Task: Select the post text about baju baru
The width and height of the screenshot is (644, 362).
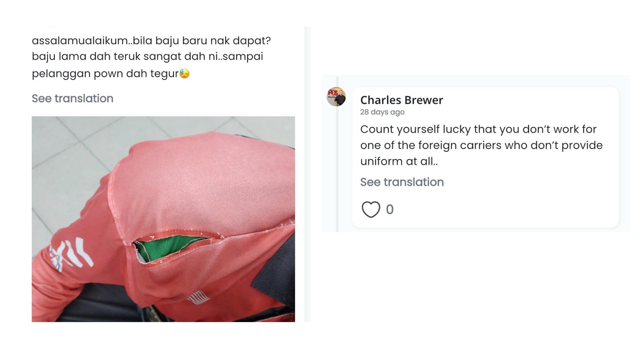Action: click(151, 57)
